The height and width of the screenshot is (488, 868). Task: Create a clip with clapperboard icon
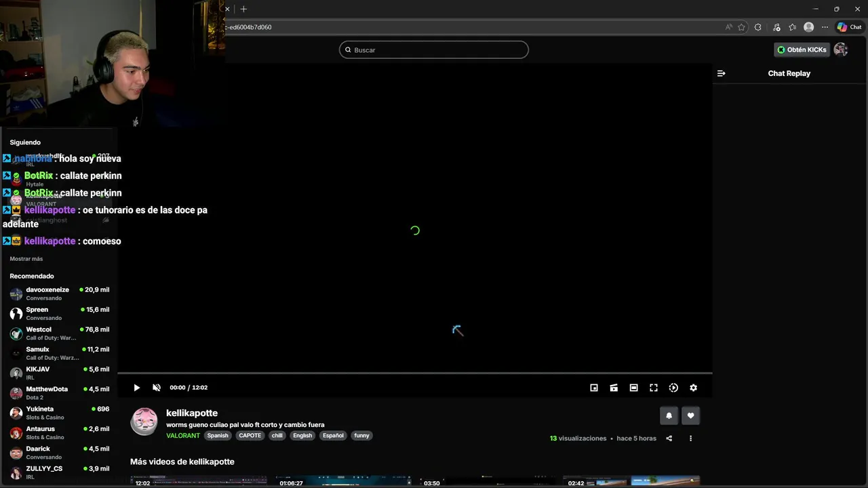[614, 388]
